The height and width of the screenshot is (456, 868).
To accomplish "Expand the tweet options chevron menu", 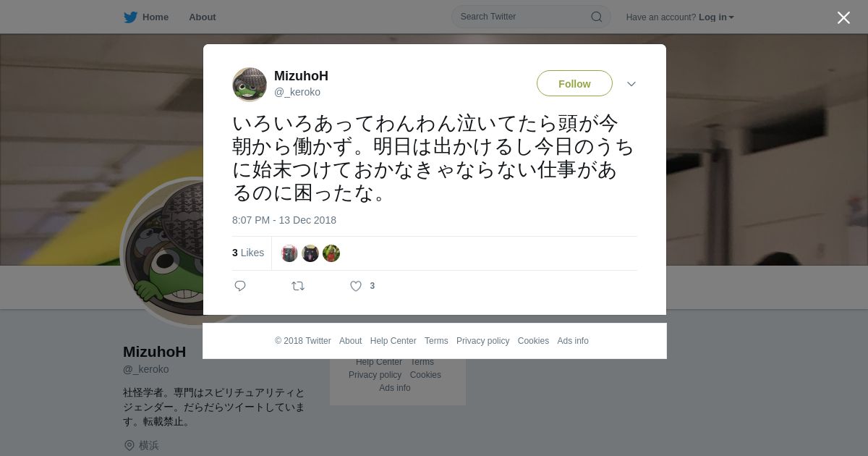I will 631,84.
